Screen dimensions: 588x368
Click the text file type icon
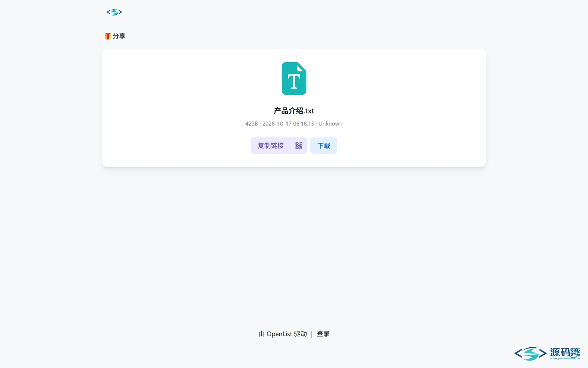[294, 78]
